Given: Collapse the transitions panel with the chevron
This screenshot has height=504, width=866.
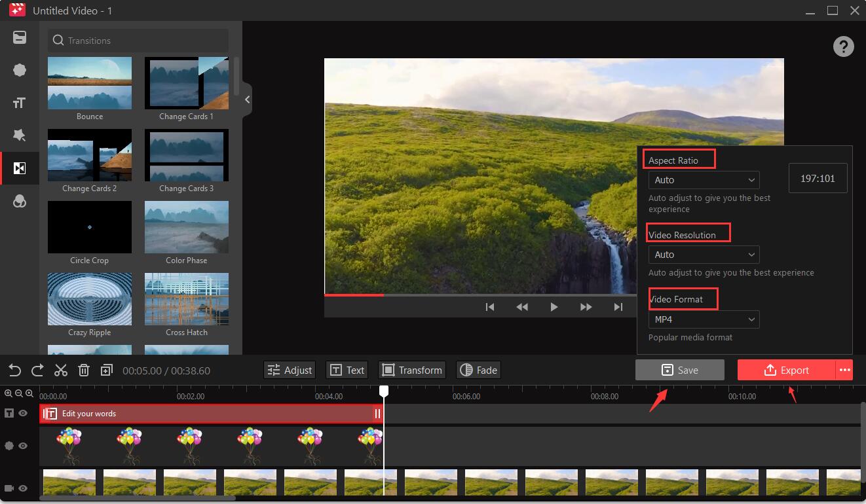Looking at the screenshot, I should tap(247, 99).
